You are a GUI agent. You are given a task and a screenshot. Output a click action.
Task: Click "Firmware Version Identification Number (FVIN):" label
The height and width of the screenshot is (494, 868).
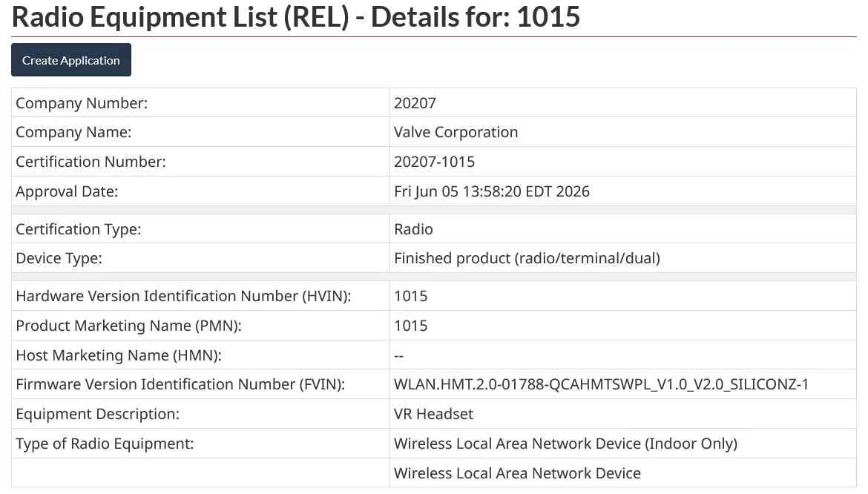[180, 384]
